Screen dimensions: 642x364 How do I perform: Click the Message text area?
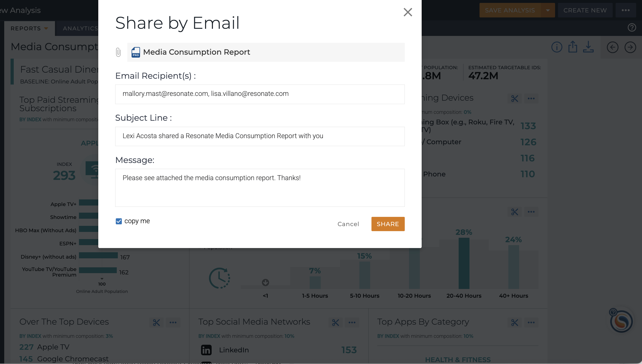[x=260, y=188]
